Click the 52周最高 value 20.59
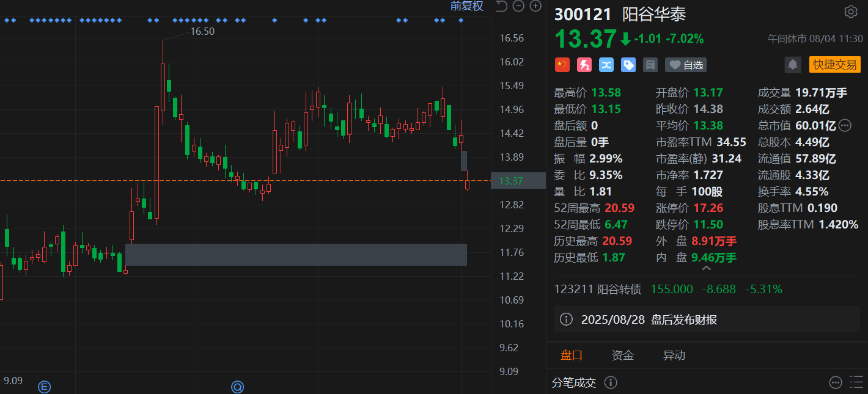This screenshot has width=868, height=394. (619, 208)
